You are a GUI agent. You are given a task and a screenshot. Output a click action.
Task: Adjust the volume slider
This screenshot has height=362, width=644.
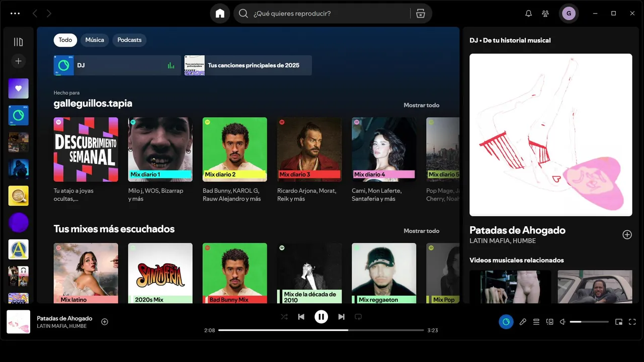589,322
